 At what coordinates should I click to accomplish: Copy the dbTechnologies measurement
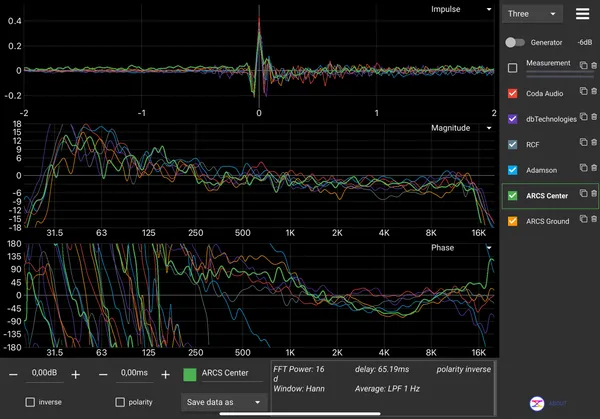583,117
